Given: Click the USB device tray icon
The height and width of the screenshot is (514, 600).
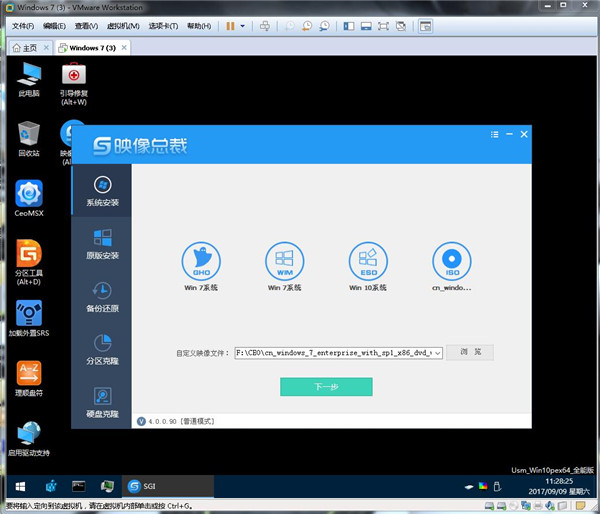Looking at the screenshot, I should tap(497, 486).
